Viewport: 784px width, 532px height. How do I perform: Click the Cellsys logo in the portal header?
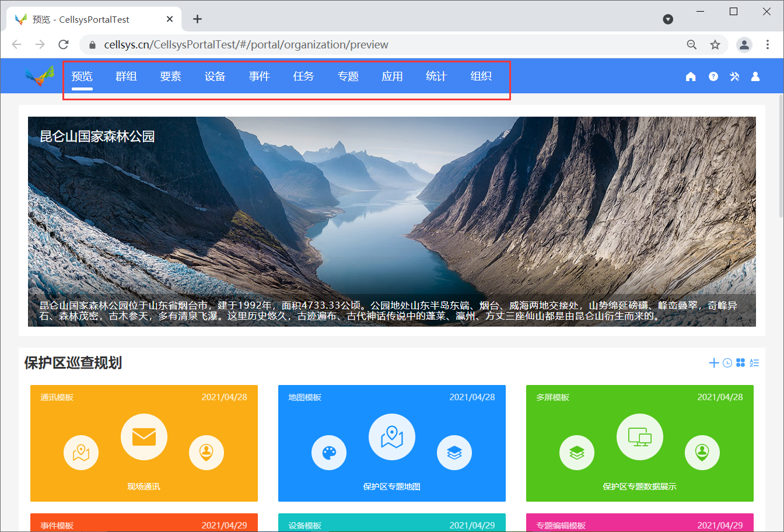(x=39, y=76)
